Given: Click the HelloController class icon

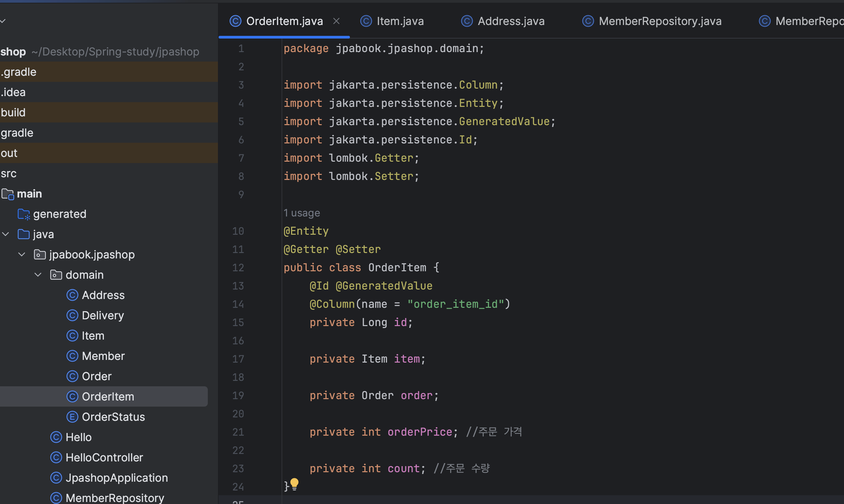Looking at the screenshot, I should [x=56, y=457].
